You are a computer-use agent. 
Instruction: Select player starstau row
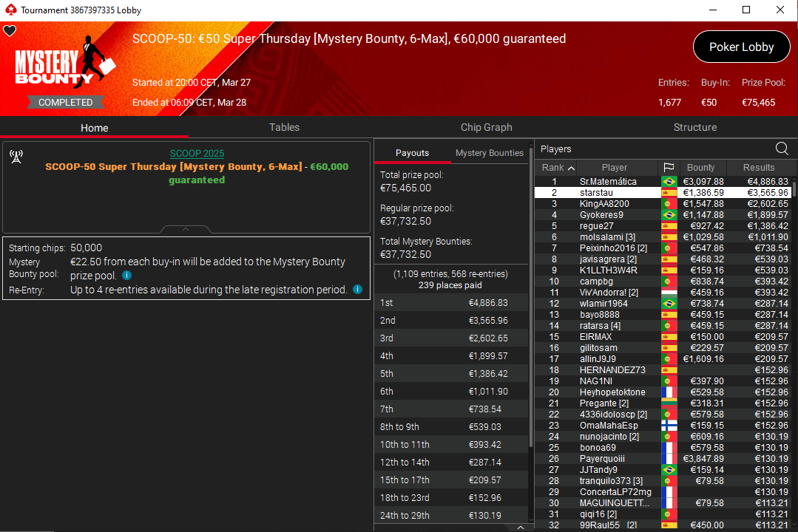pos(663,193)
